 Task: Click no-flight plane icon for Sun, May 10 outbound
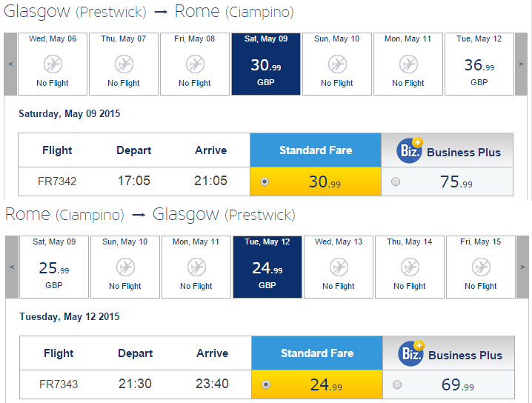(x=337, y=64)
